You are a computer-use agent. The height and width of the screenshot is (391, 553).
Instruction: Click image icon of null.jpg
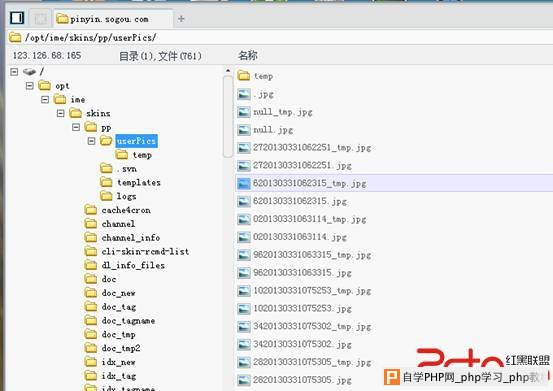(x=244, y=130)
